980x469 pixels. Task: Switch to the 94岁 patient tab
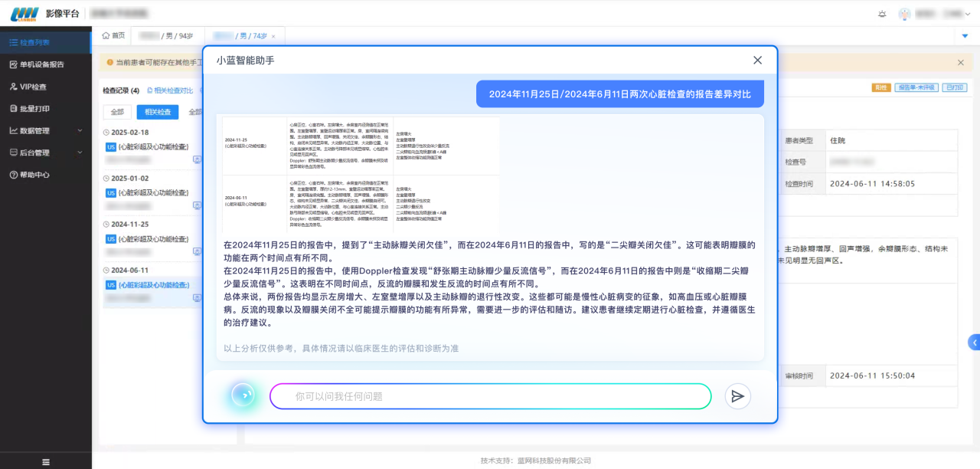coord(167,36)
